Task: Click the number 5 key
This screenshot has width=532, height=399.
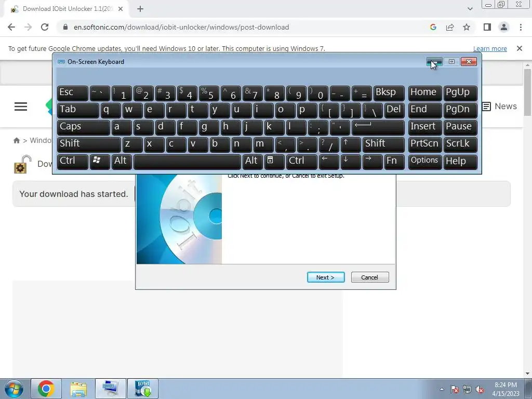Action: 209,93
